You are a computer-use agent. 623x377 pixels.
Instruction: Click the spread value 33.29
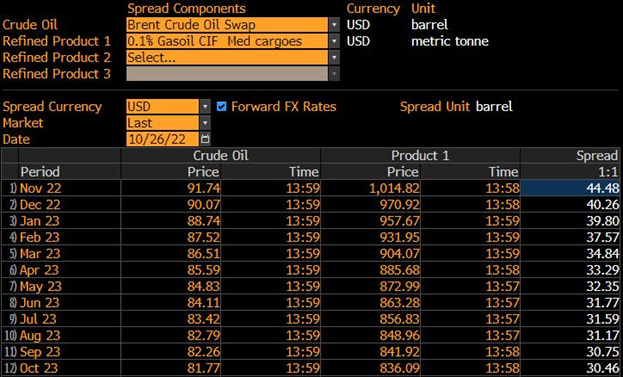click(x=602, y=270)
